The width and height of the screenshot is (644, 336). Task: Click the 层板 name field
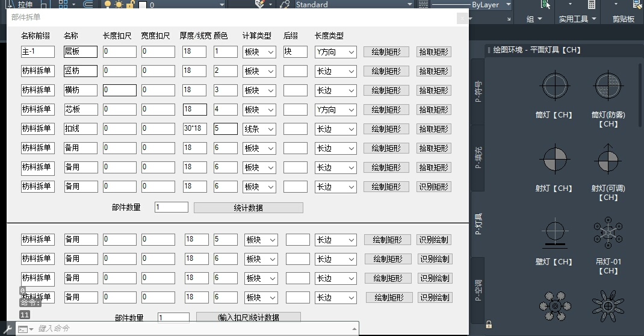(81, 51)
